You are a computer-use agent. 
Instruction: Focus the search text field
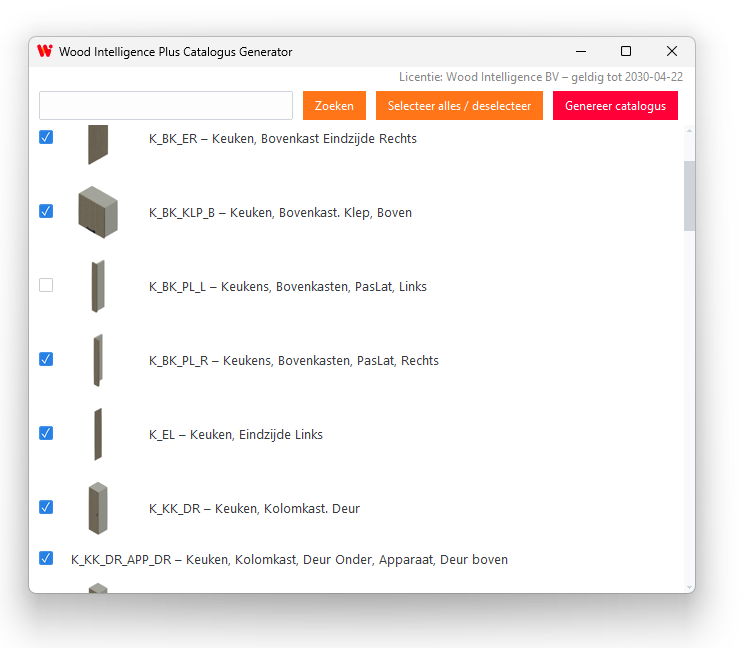(166, 106)
